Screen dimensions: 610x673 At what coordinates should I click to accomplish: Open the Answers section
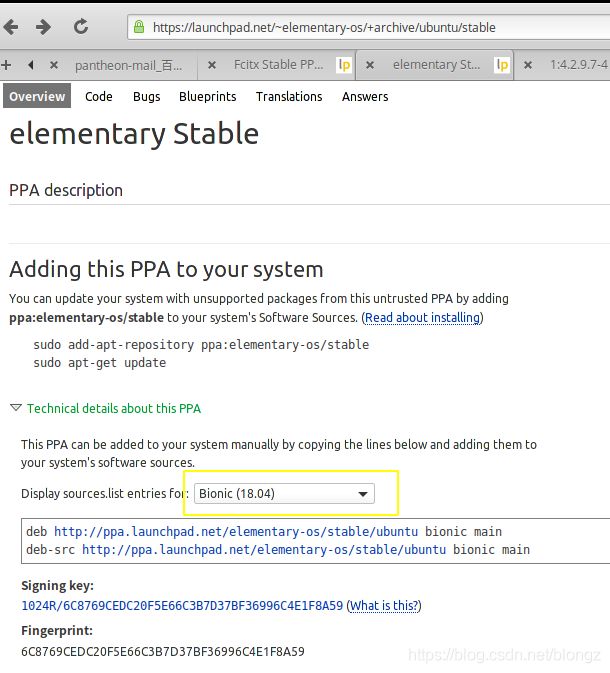pos(365,97)
